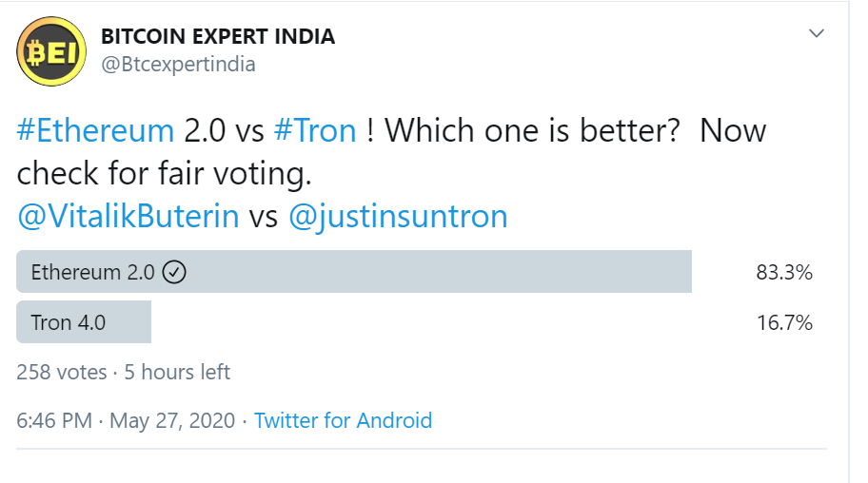This screenshot has width=868, height=483.
Task: Open the #Tron hashtag
Action: coord(315,131)
